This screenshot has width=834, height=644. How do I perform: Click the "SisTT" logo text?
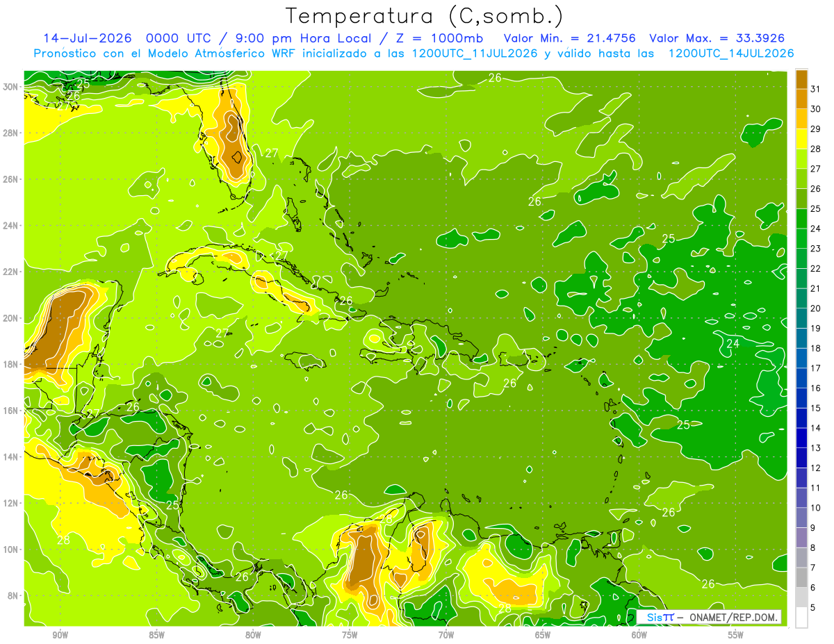click(660, 617)
